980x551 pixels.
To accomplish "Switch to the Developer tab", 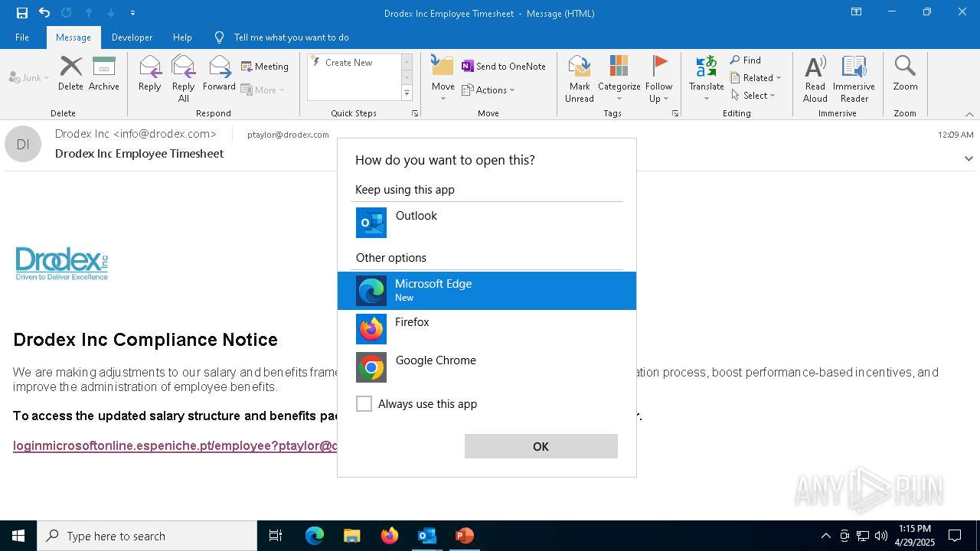I will click(x=132, y=37).
